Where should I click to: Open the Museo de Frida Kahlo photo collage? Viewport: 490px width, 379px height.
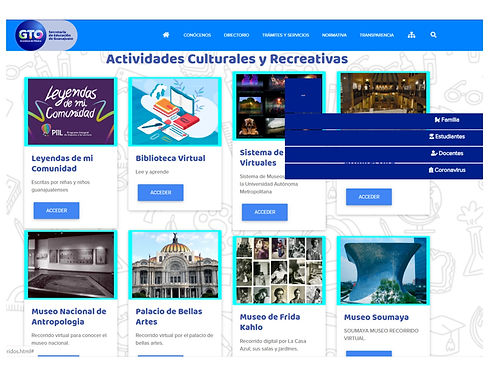[x=279, y=270]
